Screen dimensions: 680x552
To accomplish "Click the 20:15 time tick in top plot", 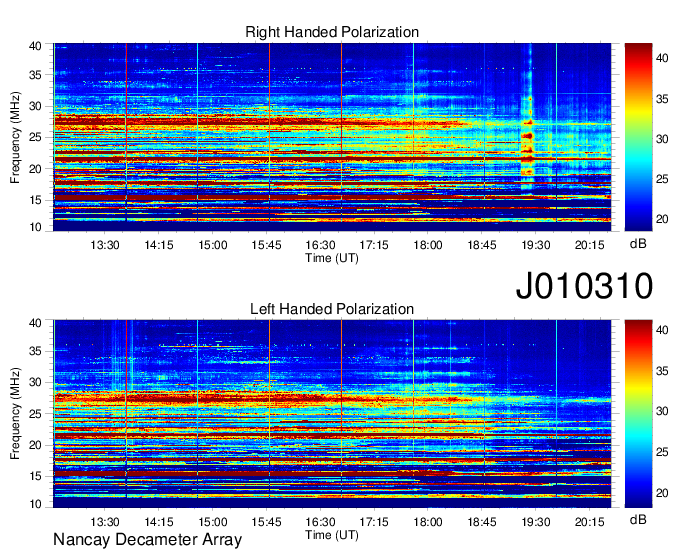I will (x=590, y=245).
